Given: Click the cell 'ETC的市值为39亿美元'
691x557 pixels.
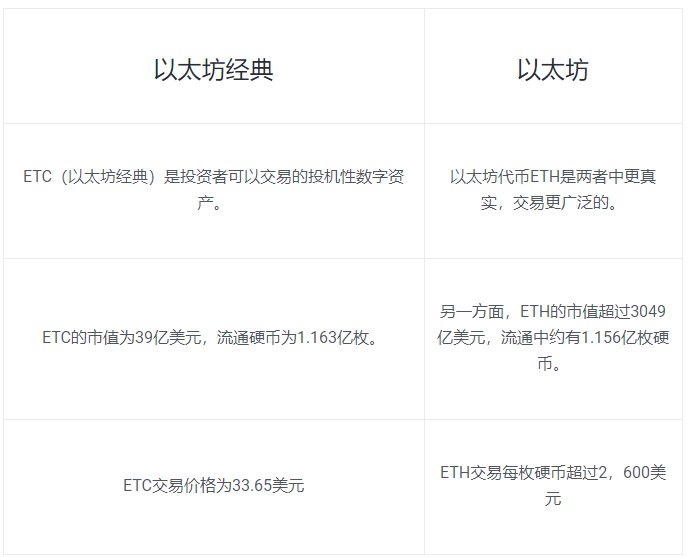Looking at the screenshot, I should click(x=214, y=338).
